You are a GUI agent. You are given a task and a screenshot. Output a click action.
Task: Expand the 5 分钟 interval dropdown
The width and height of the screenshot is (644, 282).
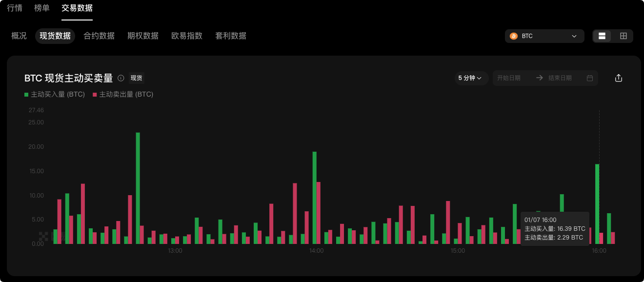point(470,78)
